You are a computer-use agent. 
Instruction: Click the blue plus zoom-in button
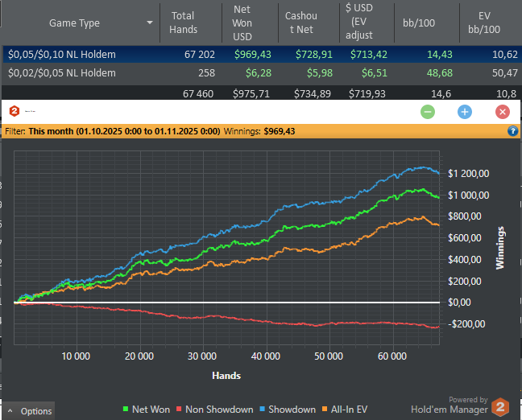[x=465, y=112]
